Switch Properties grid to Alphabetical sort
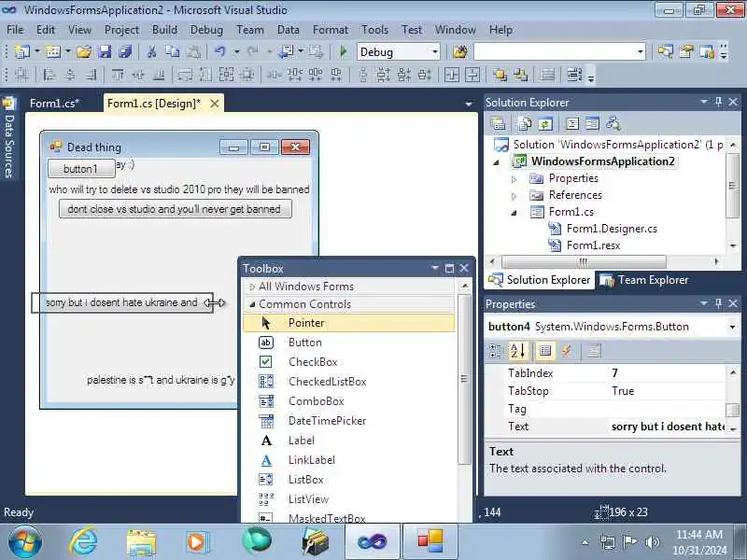Viewport: 747px width, 560px height. pyautogui.click(x=518, y=351)
